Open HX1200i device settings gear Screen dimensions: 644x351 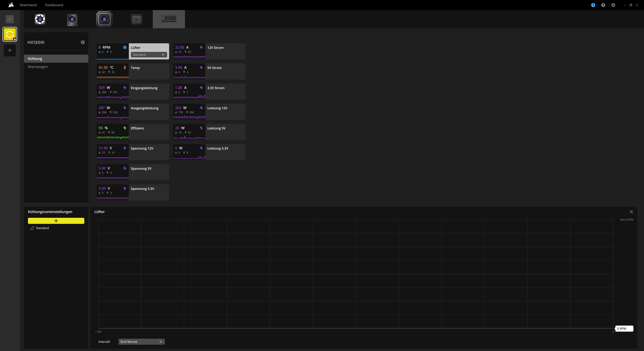coord(83,42)
